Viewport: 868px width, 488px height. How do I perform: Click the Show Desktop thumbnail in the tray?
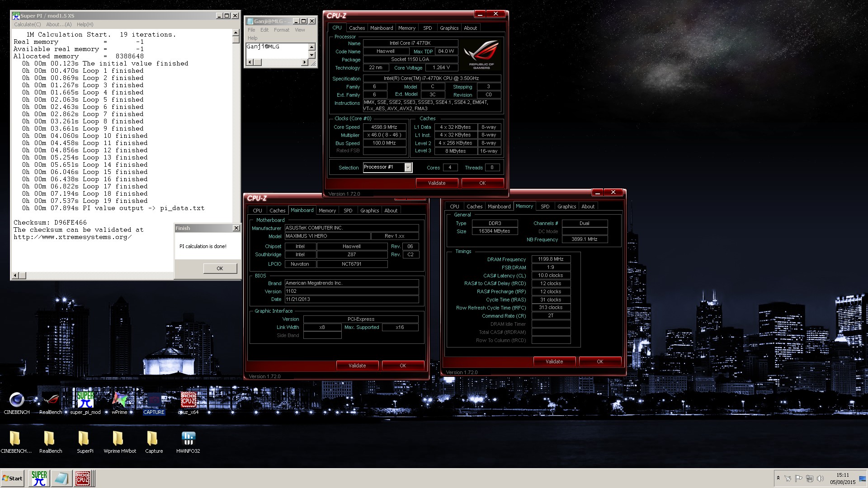(862, 479)
